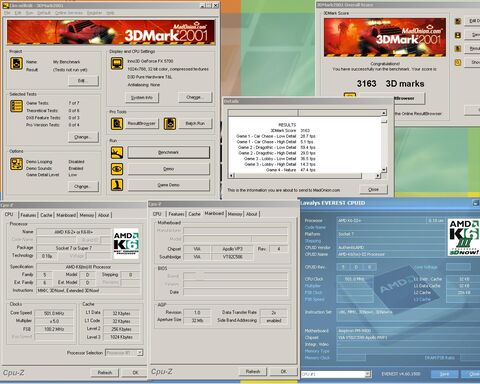Image resolution: width=480 pixels, height=384 pixels.
Task: Click the eye icon beside the Demo button
Action: click(117, 169)
